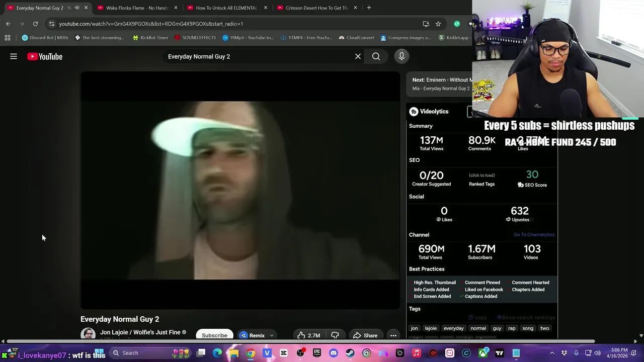Viewport: 644px width, 362px height.
Task: Open Steam from the taskbar
Action: click(350, 353)
